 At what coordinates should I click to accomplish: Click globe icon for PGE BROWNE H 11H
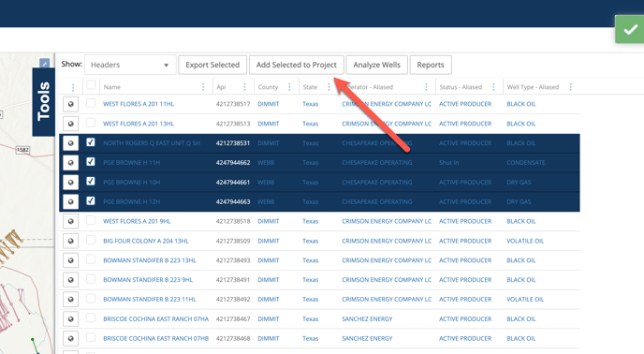click(x=70, y=162)
